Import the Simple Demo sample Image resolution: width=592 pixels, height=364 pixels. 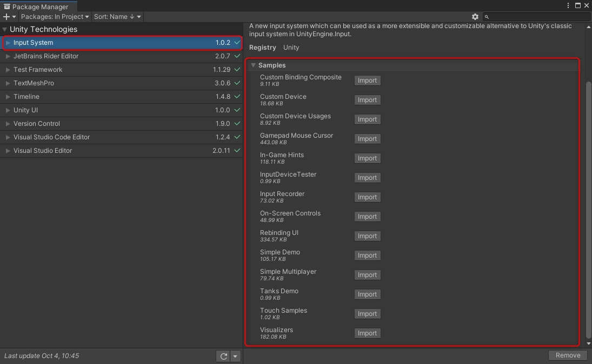coord(367,255)
